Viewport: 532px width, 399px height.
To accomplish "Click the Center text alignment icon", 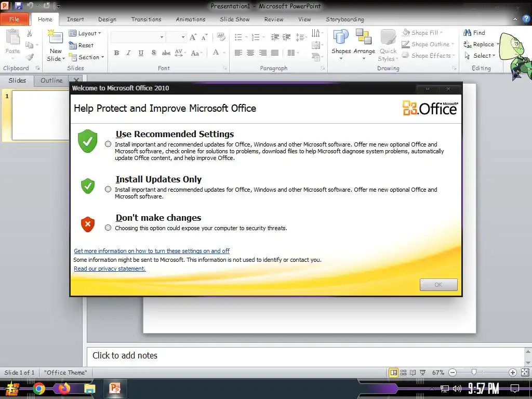I will point(250,53).
